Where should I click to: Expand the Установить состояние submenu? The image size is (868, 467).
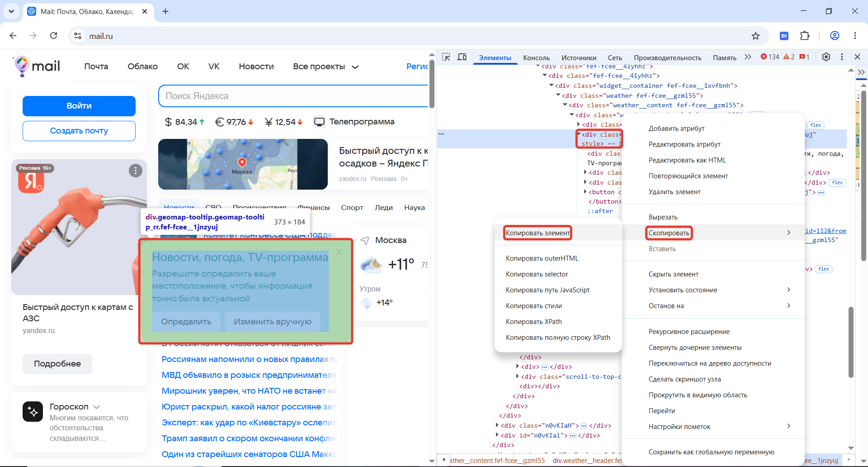(x=789, y=290)
